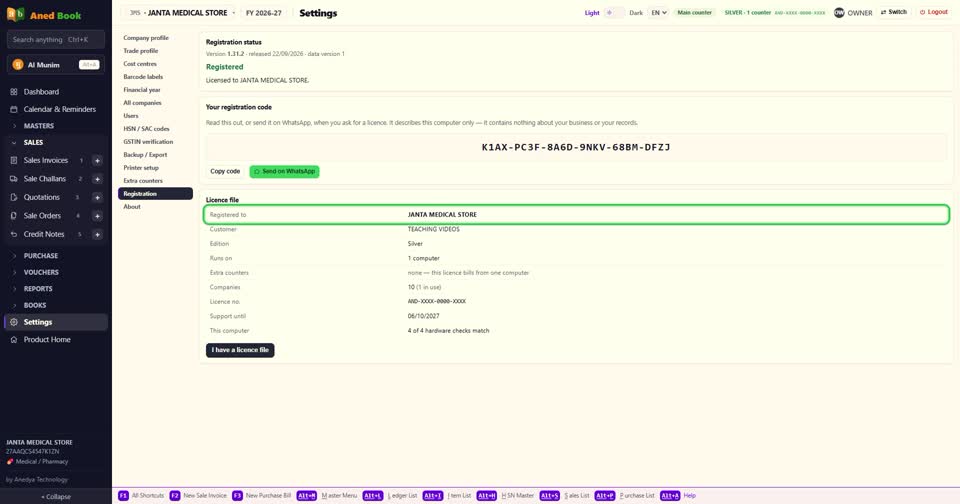Add a new Credit Note with plus

97,234
